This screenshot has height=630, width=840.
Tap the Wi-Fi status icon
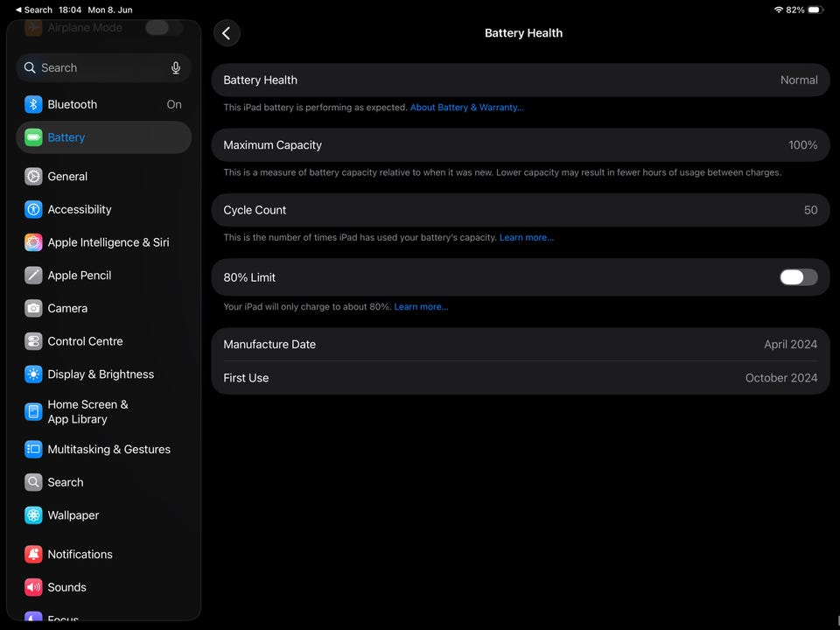[x=779, y=10]
